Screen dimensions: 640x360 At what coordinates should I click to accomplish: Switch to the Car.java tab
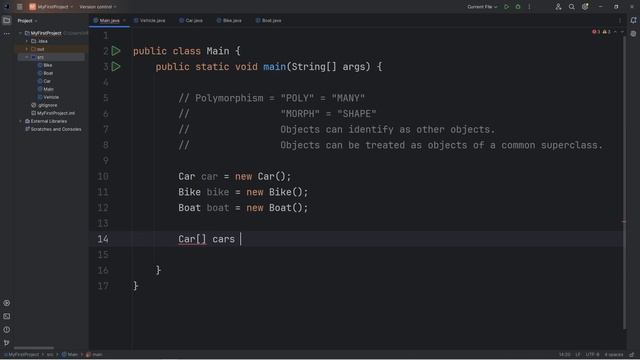coord(191,20)
